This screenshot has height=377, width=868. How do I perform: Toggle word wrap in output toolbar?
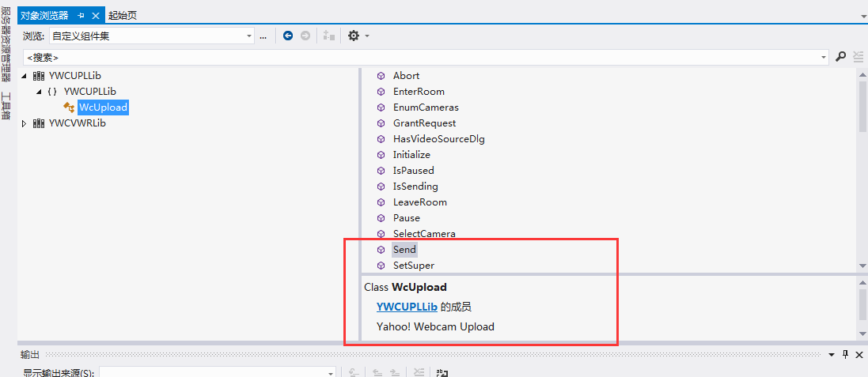click(442, 372)
